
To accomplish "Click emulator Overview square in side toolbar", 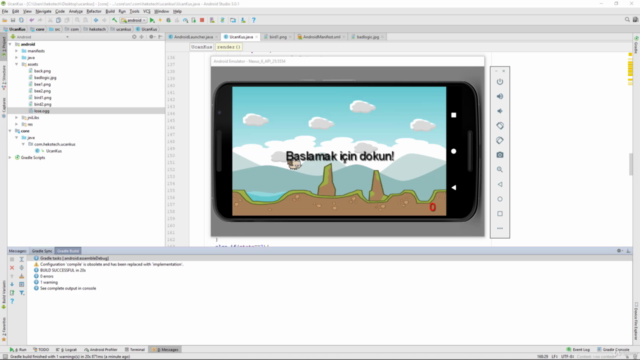I will tap(500, 213).
